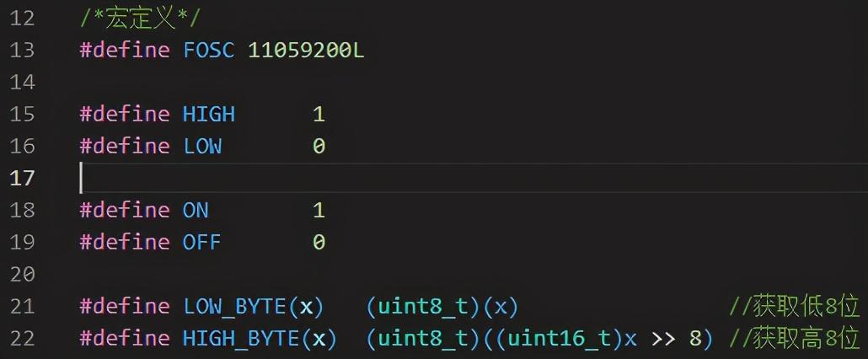The image size is (868, 359).
Task: Click the value 0 on the LOW line
Action: (x=319, y=146)
